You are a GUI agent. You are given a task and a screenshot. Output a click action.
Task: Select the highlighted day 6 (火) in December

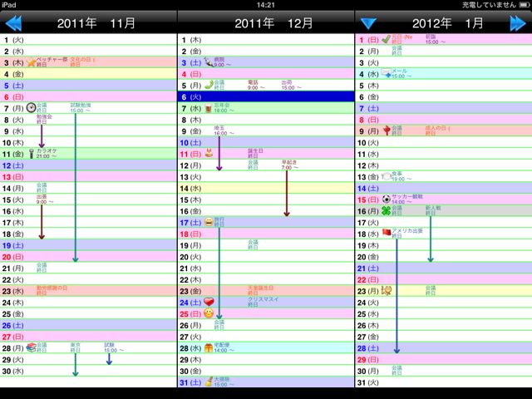tap(266, 96)
